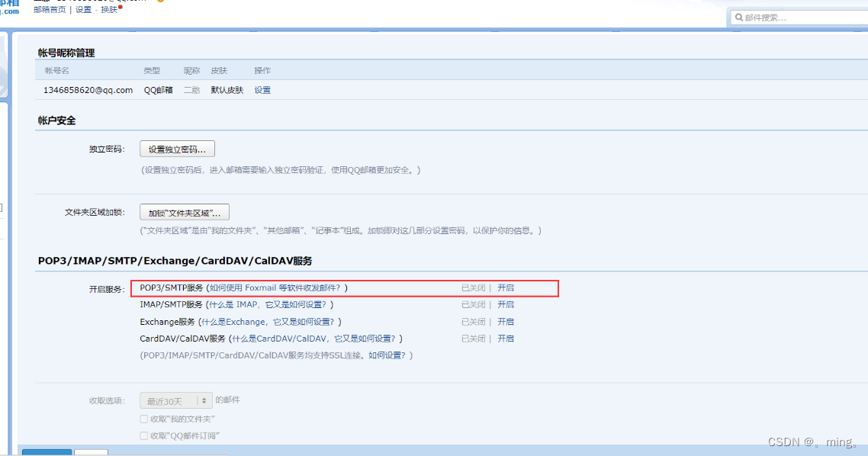Enable Exchange service via 开启
The image size is (868, 456).
pyautogui.click(x=506, y=322)
